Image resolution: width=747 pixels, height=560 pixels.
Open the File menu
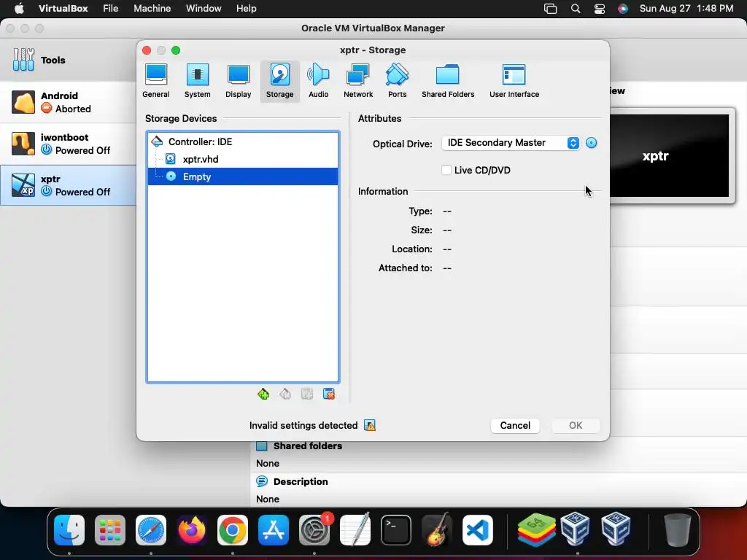pyautogui.click(x=111, y=9)
